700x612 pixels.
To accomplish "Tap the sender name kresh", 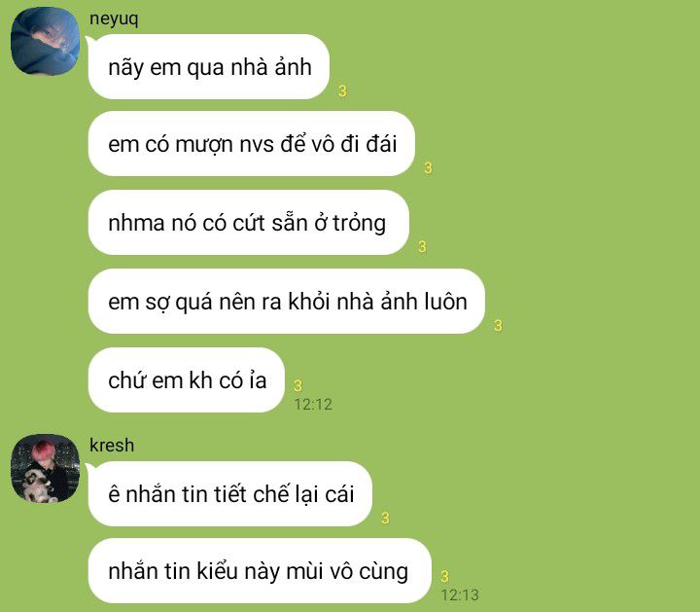I will click(x=112, y=446).
